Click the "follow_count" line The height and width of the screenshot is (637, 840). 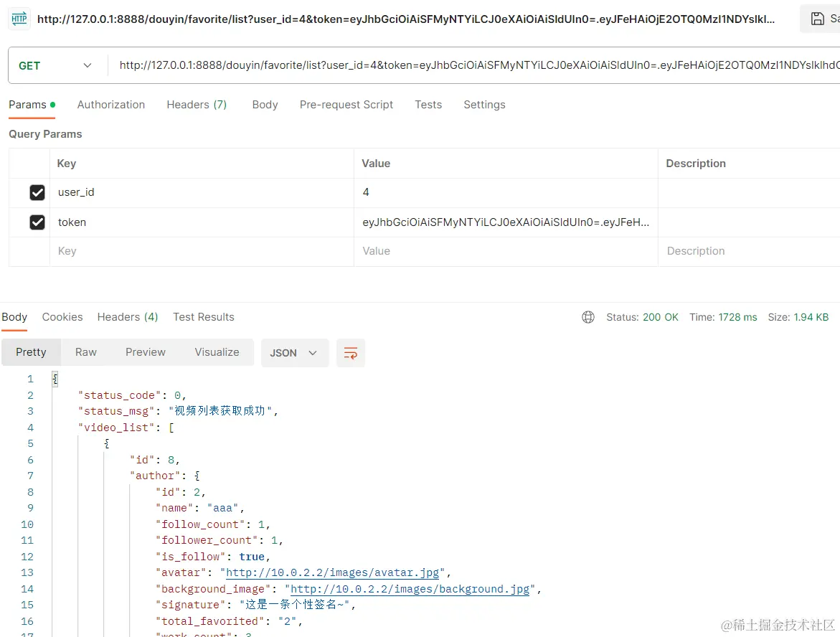click(212, 524)
